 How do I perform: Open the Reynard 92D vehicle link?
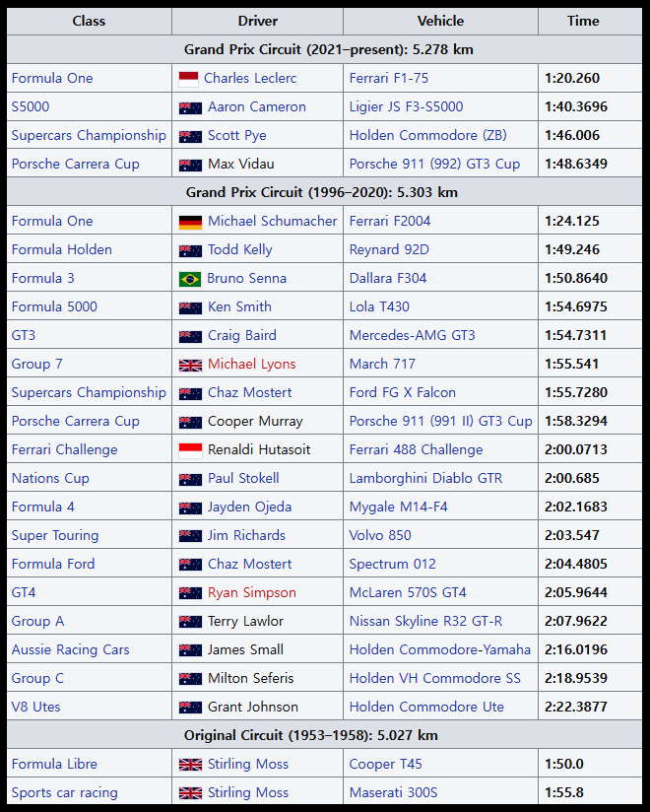coord(389,249)
